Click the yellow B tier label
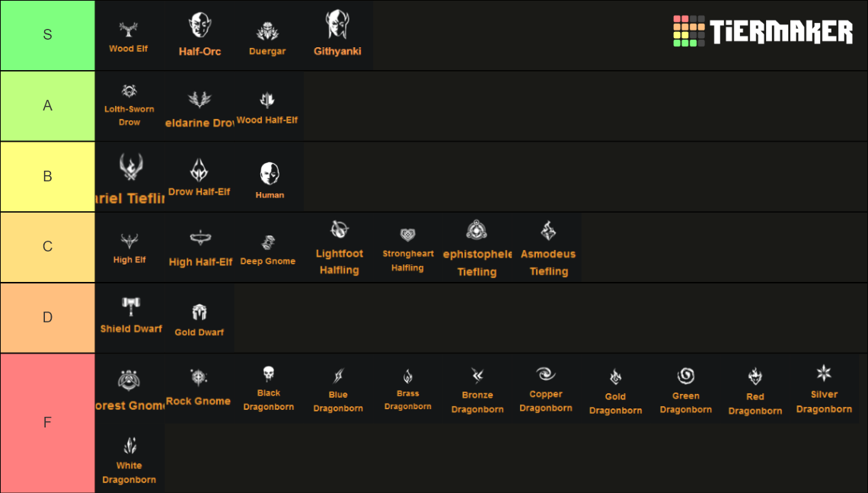The image size is (868, 493). pyautogui.click(x=47, y=176)
